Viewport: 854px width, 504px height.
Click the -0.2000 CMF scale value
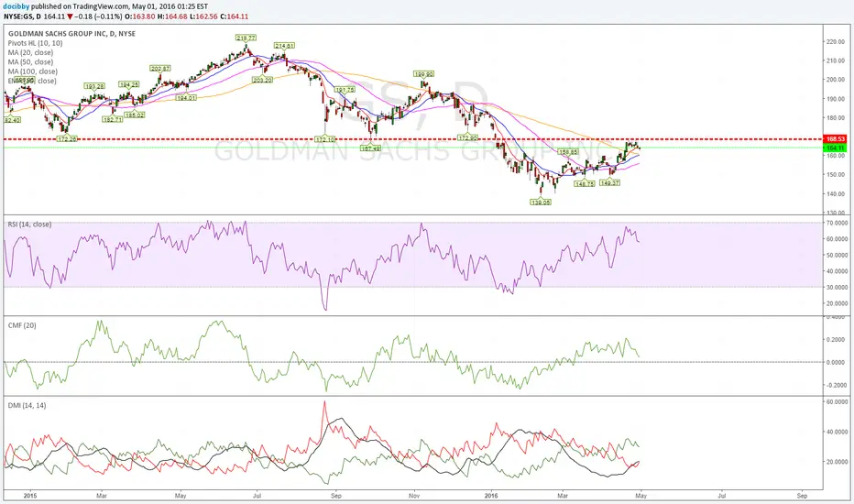(835, 385)
